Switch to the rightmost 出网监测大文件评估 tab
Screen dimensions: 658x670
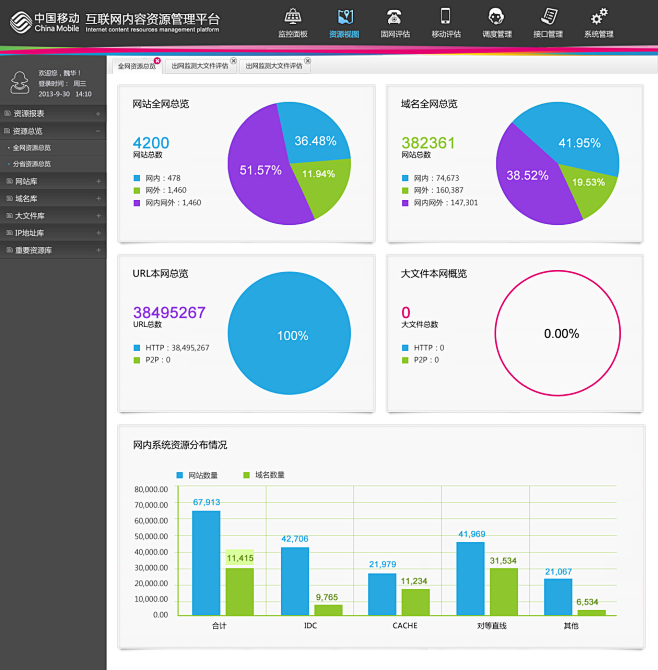(x=274, y=66)
